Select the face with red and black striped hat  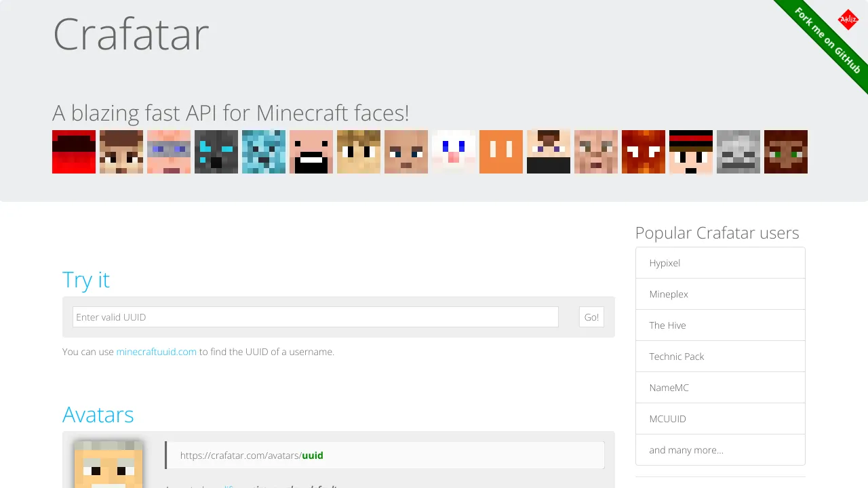(691, 152)
